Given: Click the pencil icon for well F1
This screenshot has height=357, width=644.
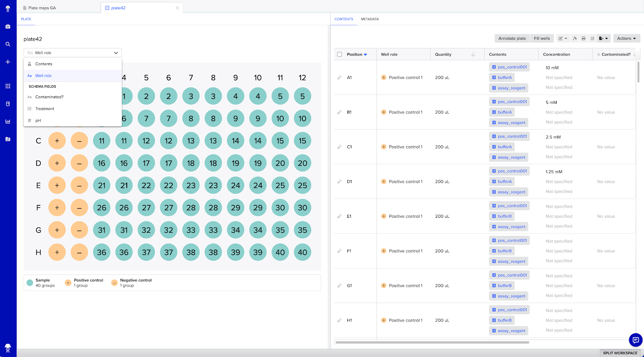Looking at the screenshot, I should [x=339, y=251].
